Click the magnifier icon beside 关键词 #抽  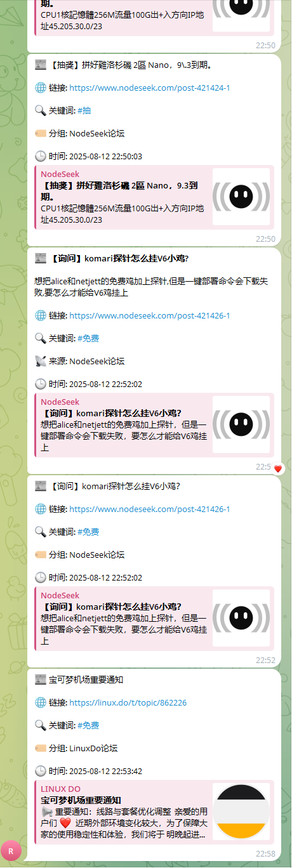tap(41, 110)
